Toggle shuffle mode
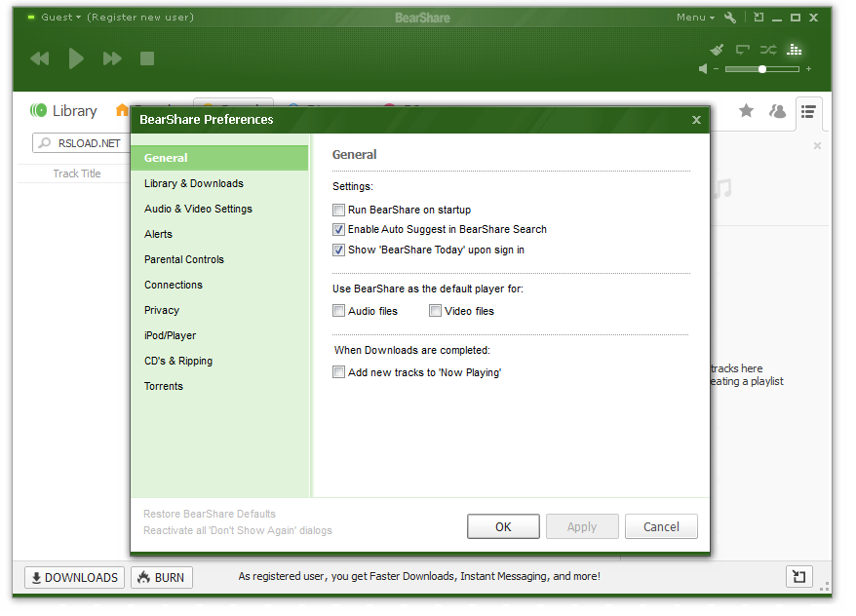 (768, 51)
